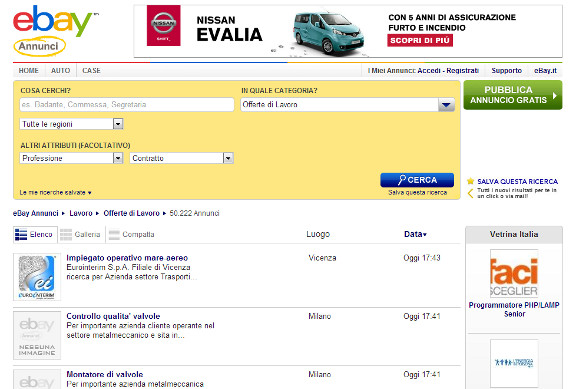Open Impiegato operativo mare aereo listing
This screenshot has width=576, height=389.
point(127,258)
